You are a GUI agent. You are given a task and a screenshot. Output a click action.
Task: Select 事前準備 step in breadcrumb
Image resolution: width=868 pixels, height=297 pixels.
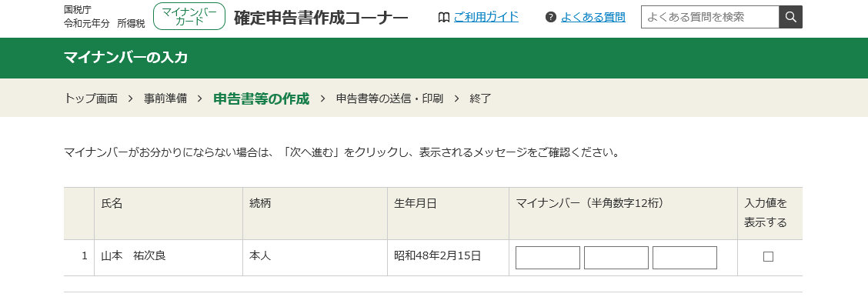165,98
